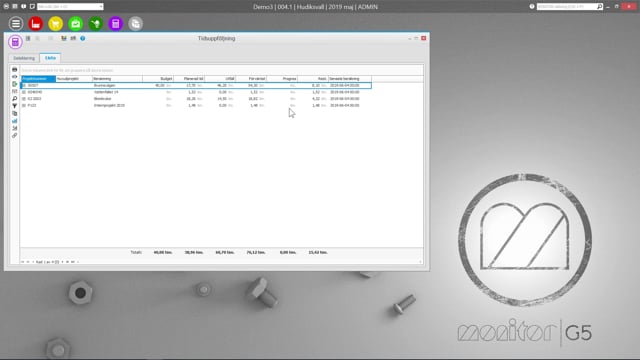This screenshot has width=640, height=360.
Task: Click the Budget value 40,00 in first row
Action: click(160, 85)
